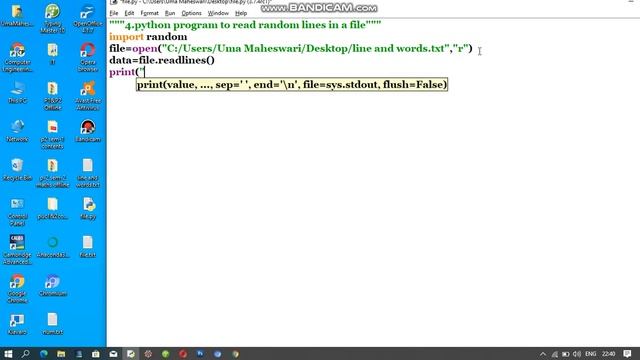
Task: Select Chromium desktop icon
Action: click(x=52, y=285)
